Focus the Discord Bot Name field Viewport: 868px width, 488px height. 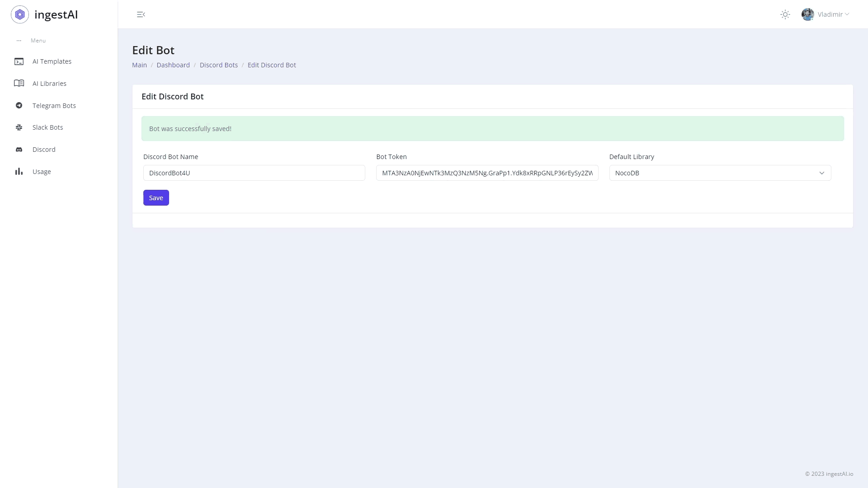click(x=254, y=173)
